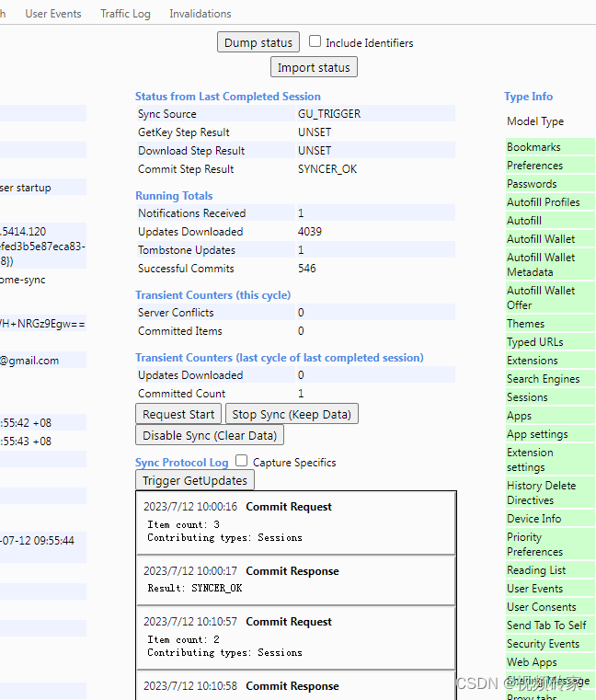This screenshot has width=596, height=700.
Task: Click the Download Step Result label
Action: tap(191, 151)
